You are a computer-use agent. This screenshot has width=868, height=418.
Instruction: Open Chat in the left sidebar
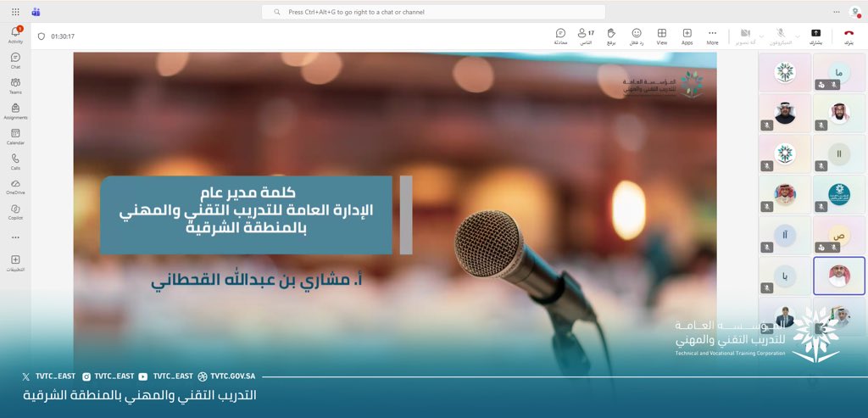point(15,60)
